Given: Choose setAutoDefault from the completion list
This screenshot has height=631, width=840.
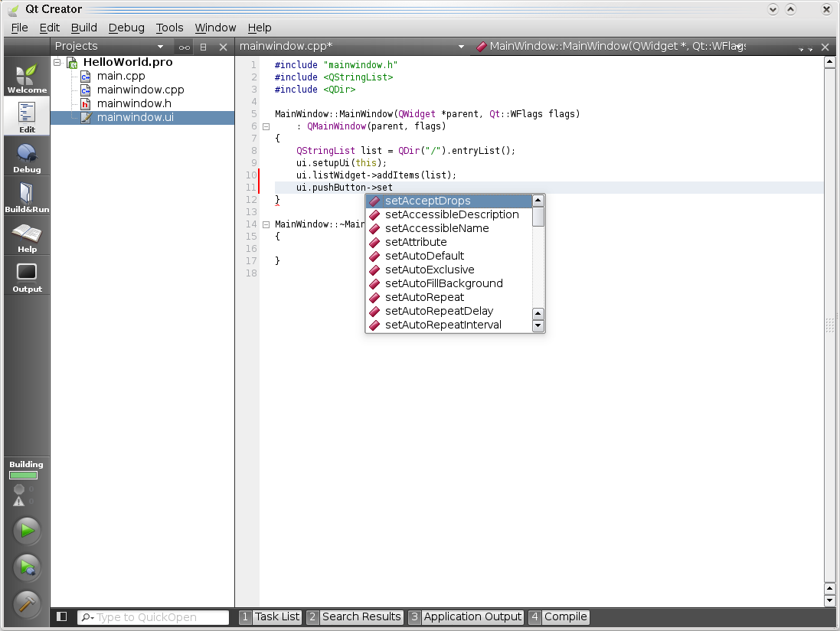Looking at the screenshot, I should click(x=449, y=256).
